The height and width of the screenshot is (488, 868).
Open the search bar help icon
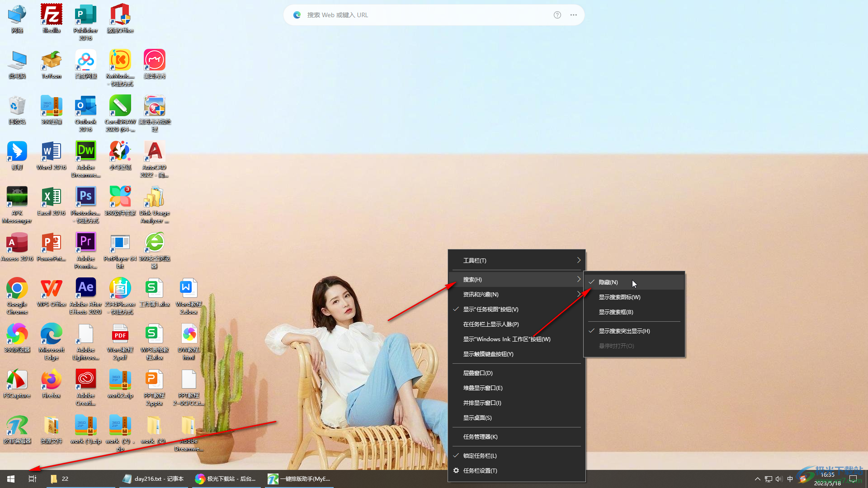pos(557,15)
